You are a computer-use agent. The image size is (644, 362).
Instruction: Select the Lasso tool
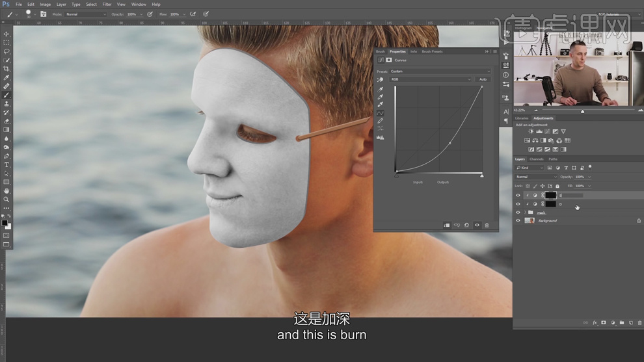[6, 51]
